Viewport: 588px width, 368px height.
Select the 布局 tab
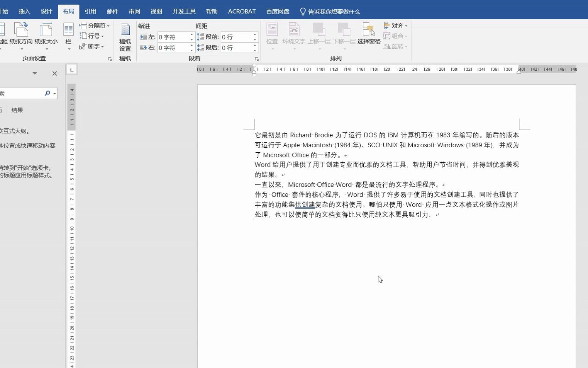tap(68, 12)
